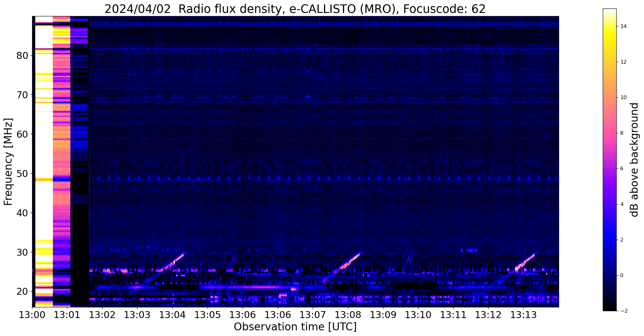Click the long pink band near 21 MHz
This screenshot has height=336, width=644.
point(245,287)
